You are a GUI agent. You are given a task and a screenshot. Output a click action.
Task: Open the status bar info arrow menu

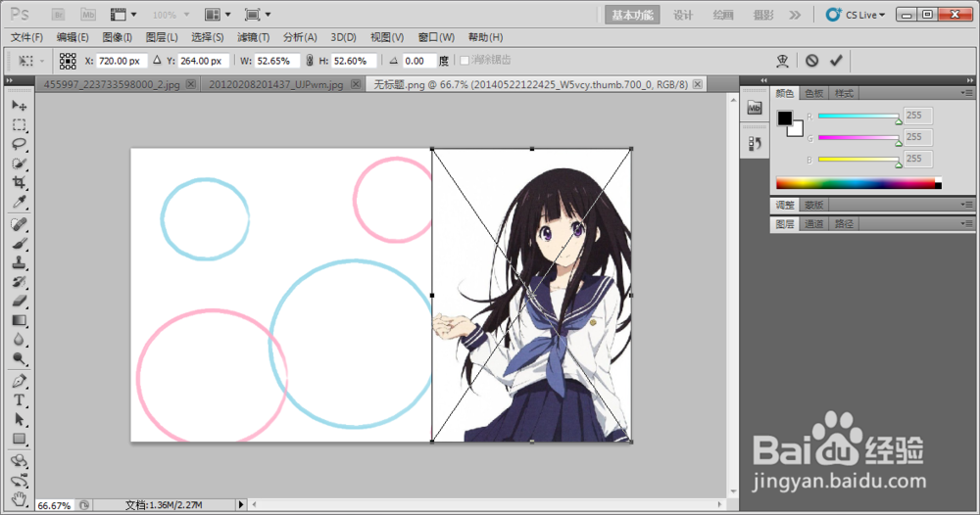point(241,504)
